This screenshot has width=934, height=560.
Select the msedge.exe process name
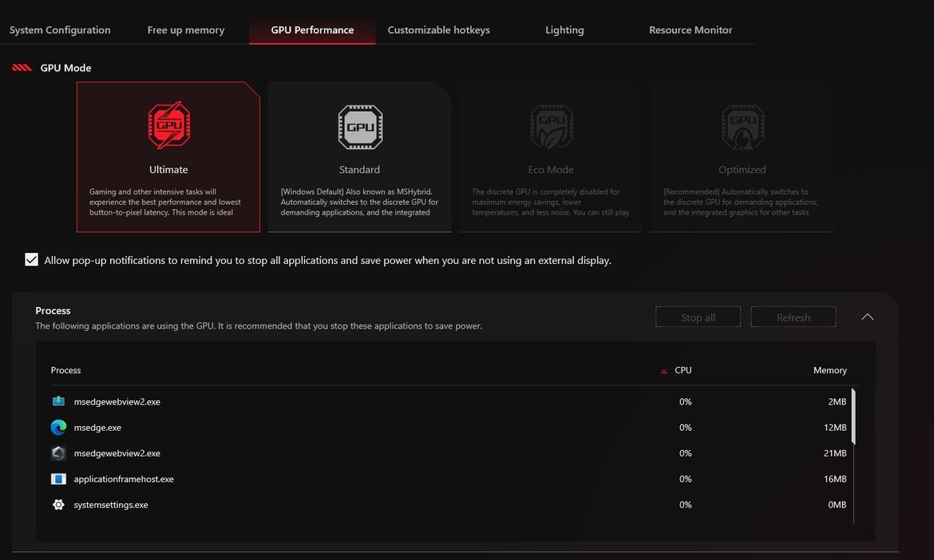point(97,428)
